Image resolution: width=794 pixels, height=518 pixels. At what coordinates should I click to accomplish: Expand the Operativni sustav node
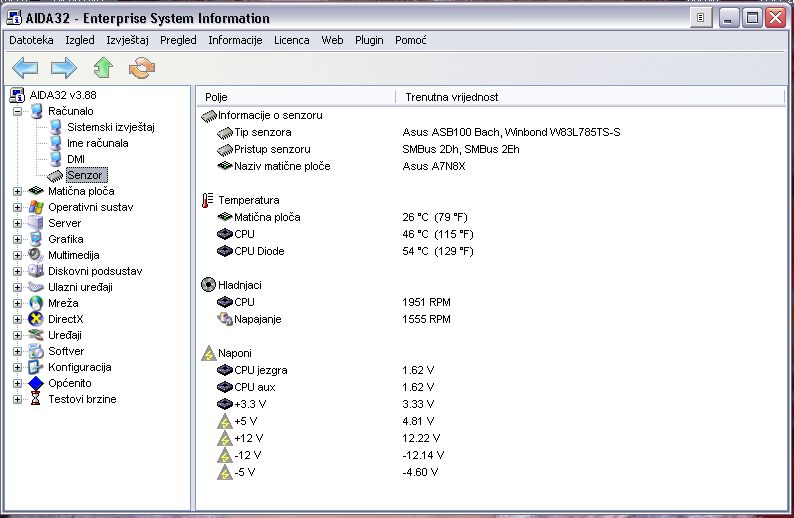(17, 207)
